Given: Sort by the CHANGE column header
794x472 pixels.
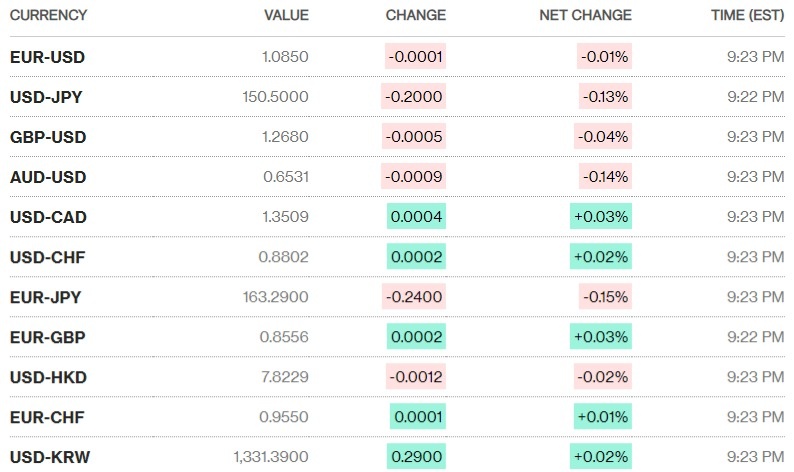Looking at the screenshot, I should click(x=416, y=16).
